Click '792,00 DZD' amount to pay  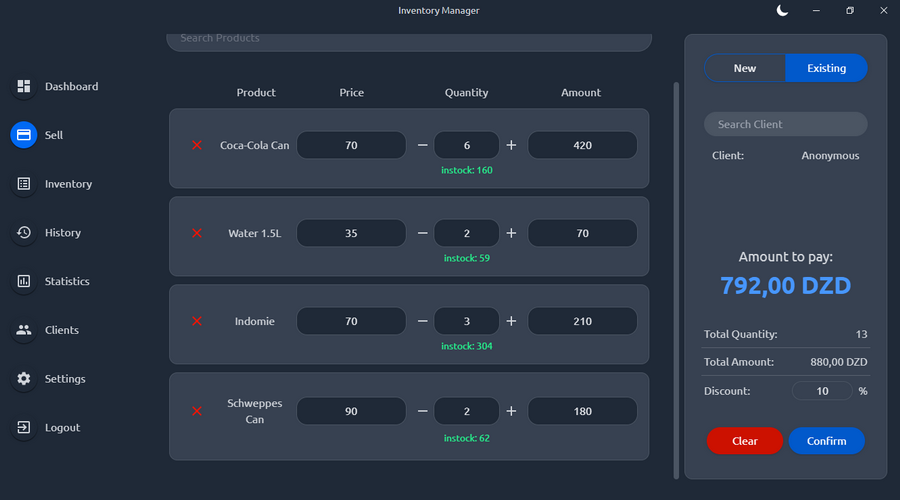click(x=786, y=285)
